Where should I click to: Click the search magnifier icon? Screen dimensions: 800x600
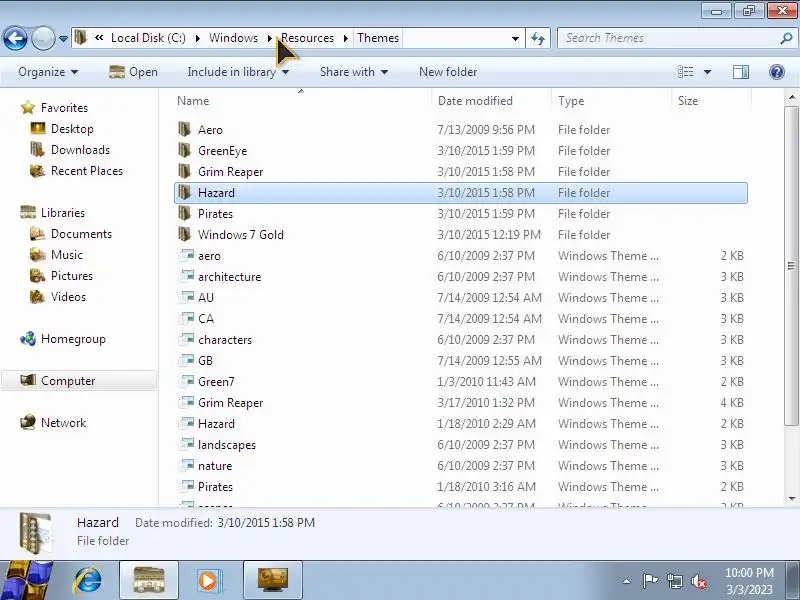(786, 38)
